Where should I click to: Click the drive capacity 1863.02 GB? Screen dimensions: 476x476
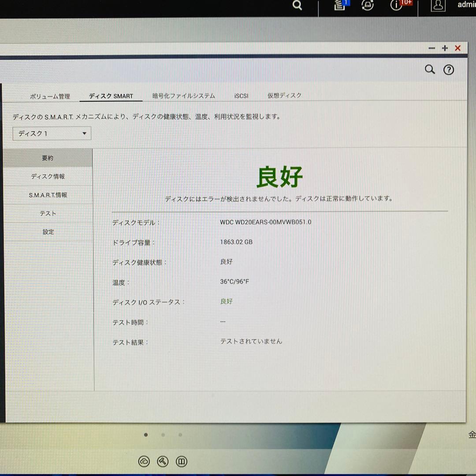click(x=236, y=242)
